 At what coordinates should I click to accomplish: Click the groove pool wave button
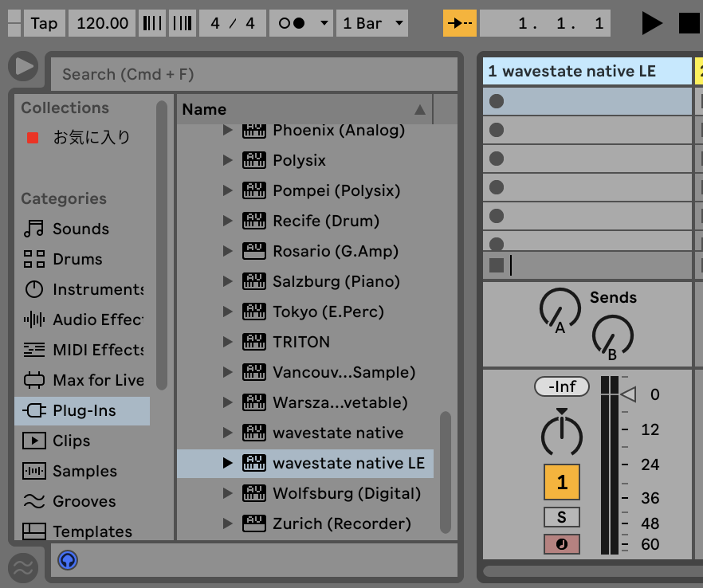point(23,568)
